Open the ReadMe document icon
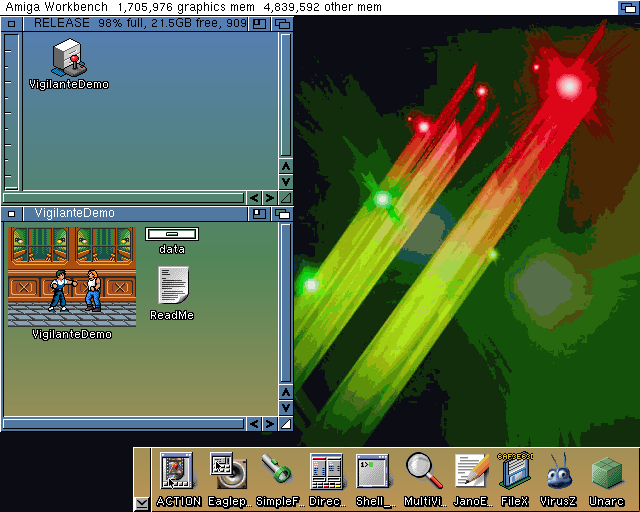This screenshot has width=640, height=512. 173,285
